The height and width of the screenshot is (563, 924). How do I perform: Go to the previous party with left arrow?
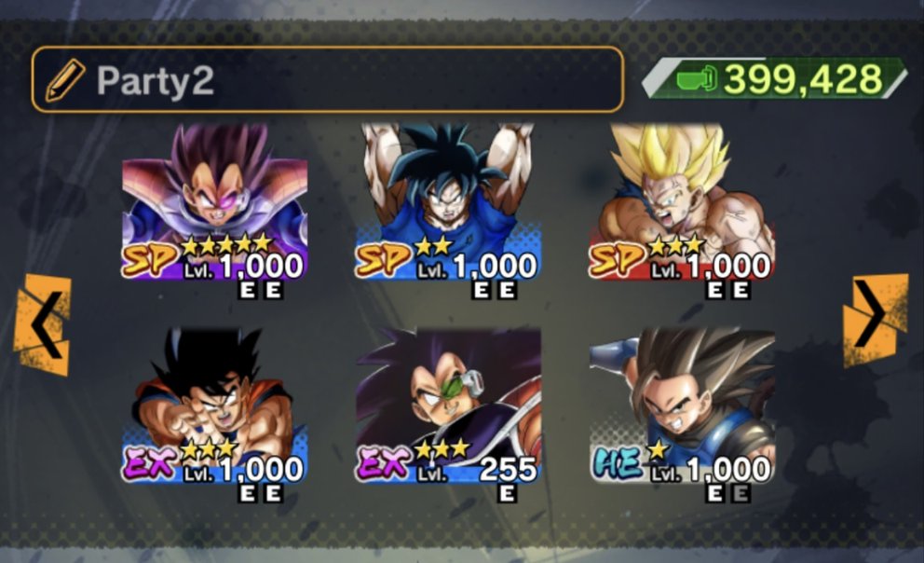pyautogui.click(x=43, y=324)
